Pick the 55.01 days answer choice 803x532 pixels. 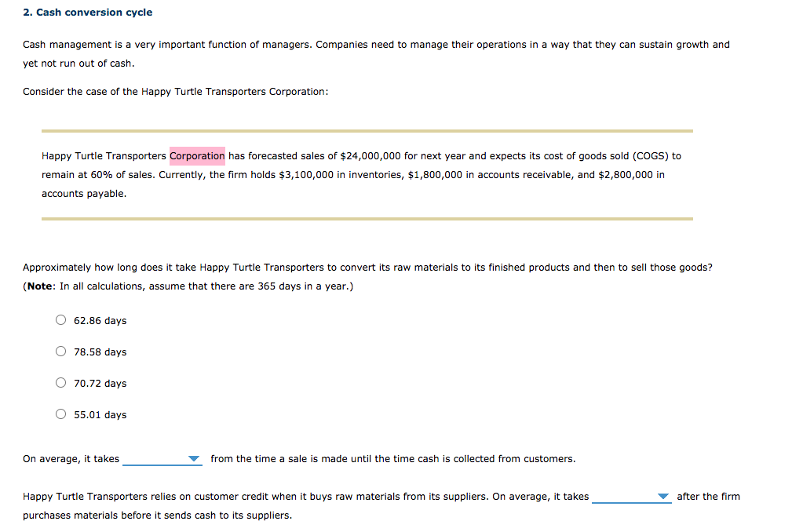point(60,414)
